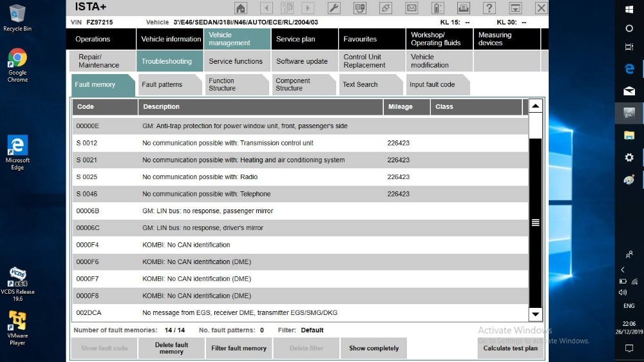The height and width of the screenshot is (362, 644).
Task: Open Function Structure tab
Action: click(x=236, y=84)
